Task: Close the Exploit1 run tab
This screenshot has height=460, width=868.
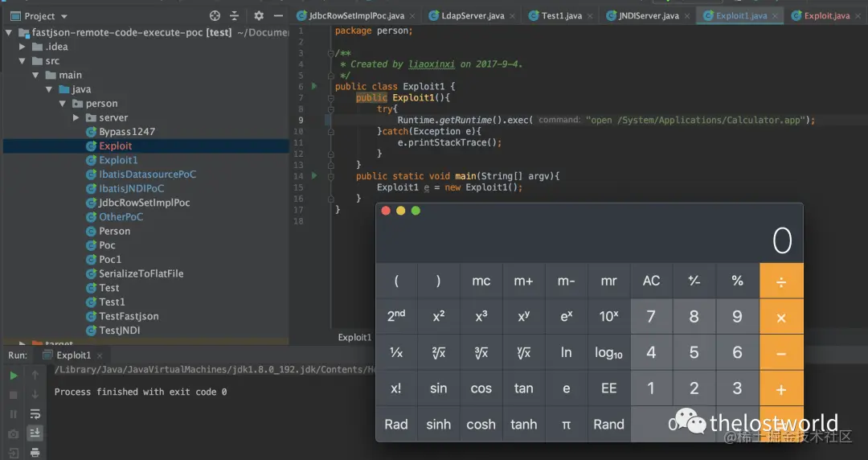Action: tap(100, 355)
